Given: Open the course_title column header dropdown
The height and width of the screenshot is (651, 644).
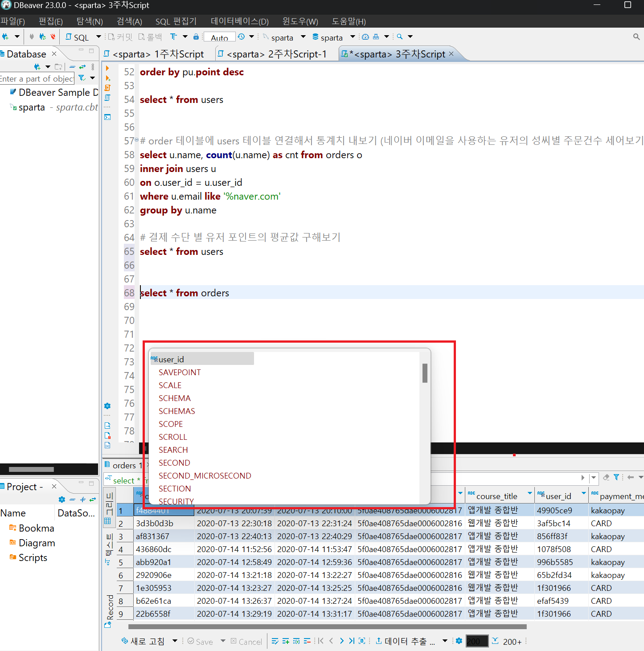Looking at the screenshot, I should coord(530,493).
